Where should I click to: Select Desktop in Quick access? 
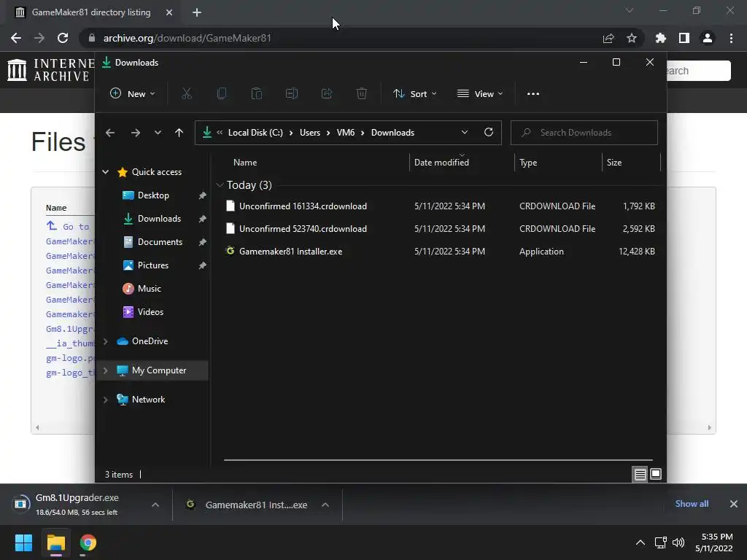(x=153, y=195)
